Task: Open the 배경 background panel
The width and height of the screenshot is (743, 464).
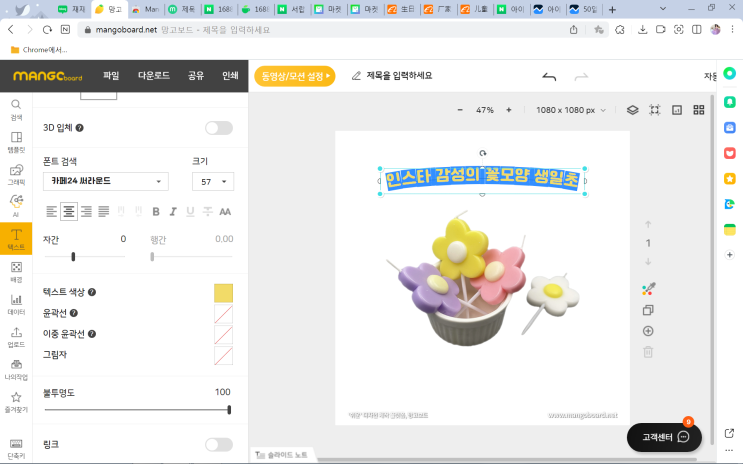Action: point(16,272)
